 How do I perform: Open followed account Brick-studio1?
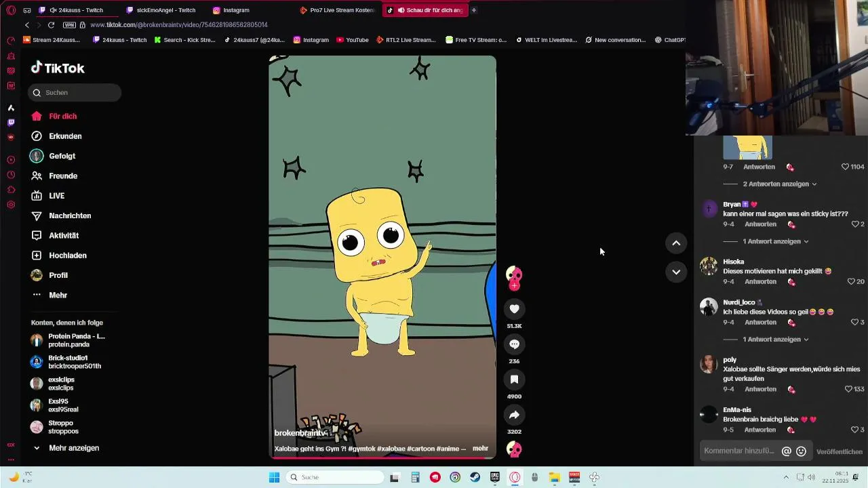coord(66,362)
